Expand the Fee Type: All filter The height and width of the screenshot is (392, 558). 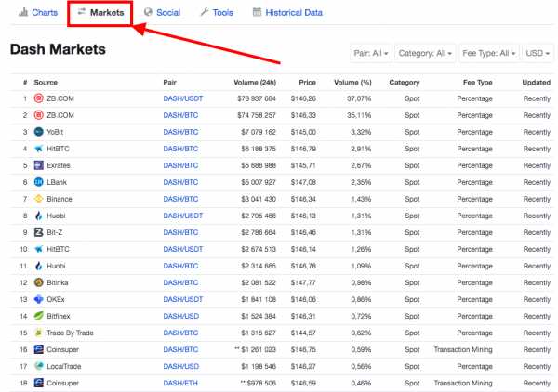[488, 53]
